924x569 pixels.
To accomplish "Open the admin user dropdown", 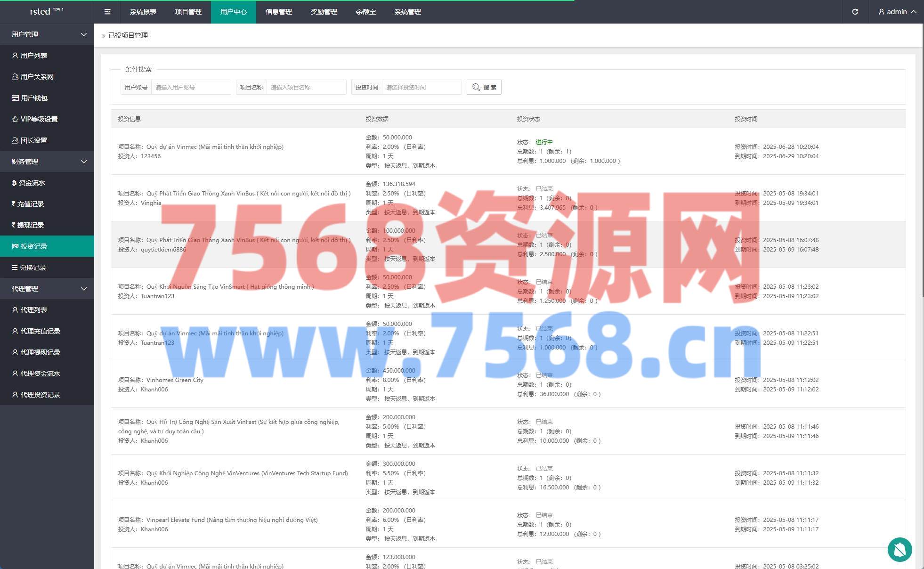I will (897, 12).
